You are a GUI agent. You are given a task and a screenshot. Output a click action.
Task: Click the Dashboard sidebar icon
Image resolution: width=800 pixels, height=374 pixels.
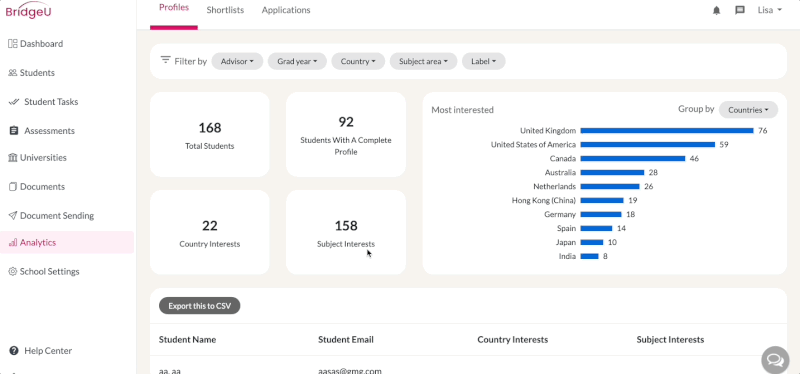pyautogui.click(x=13, y=44)
